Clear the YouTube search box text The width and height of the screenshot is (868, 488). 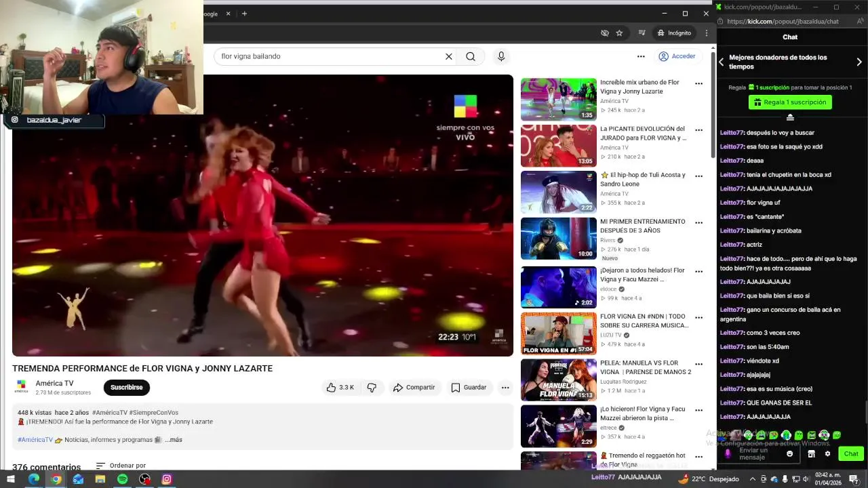point(448,56)
